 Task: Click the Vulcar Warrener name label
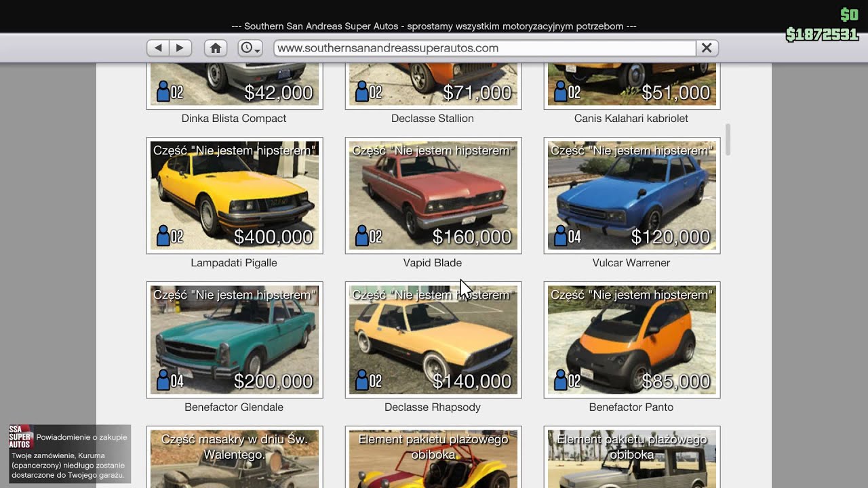tap(631, 263)
